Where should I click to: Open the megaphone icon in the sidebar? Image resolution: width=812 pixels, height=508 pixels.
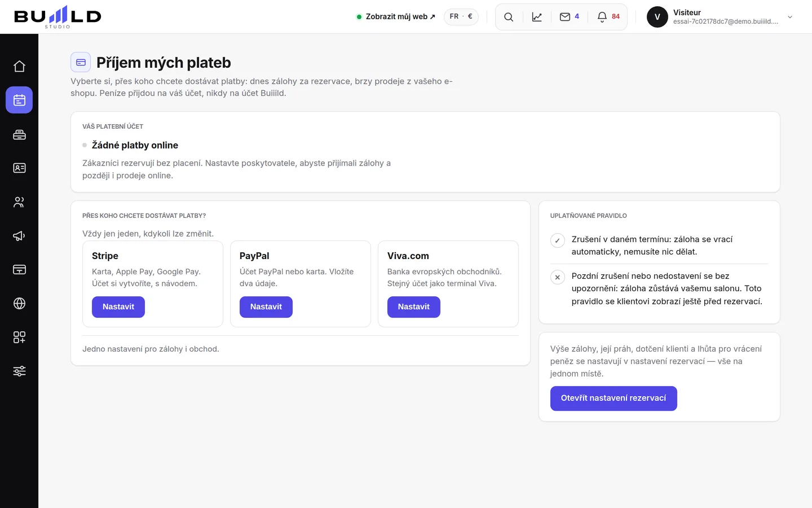(19, 236)
